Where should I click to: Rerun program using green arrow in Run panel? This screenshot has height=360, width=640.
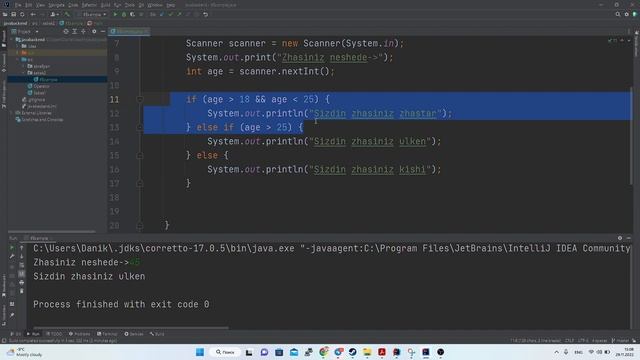12,247
